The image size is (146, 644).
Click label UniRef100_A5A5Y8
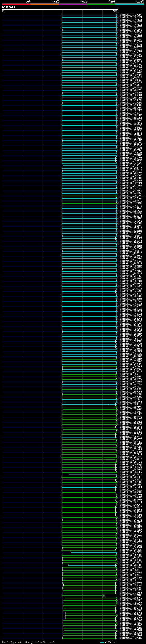[x=131, y=440]
